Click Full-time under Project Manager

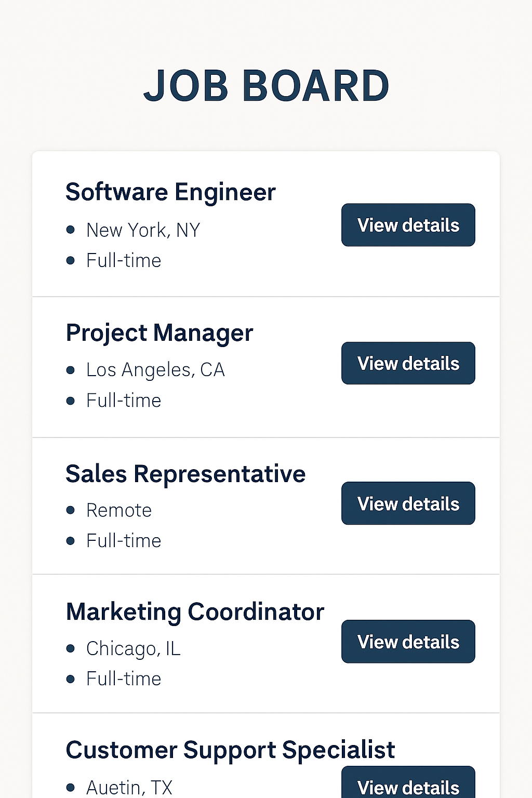(x=124, y=401)
